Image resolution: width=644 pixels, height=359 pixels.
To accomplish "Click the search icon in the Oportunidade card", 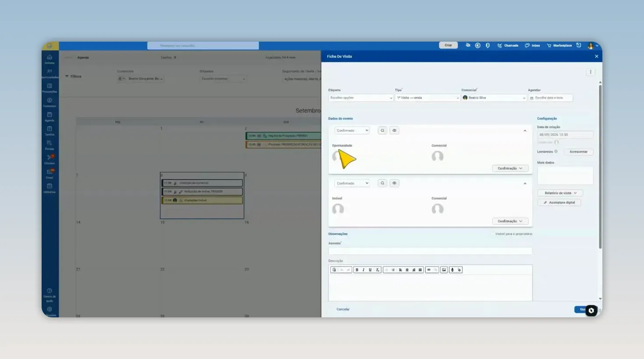I will tap(382, 131).
